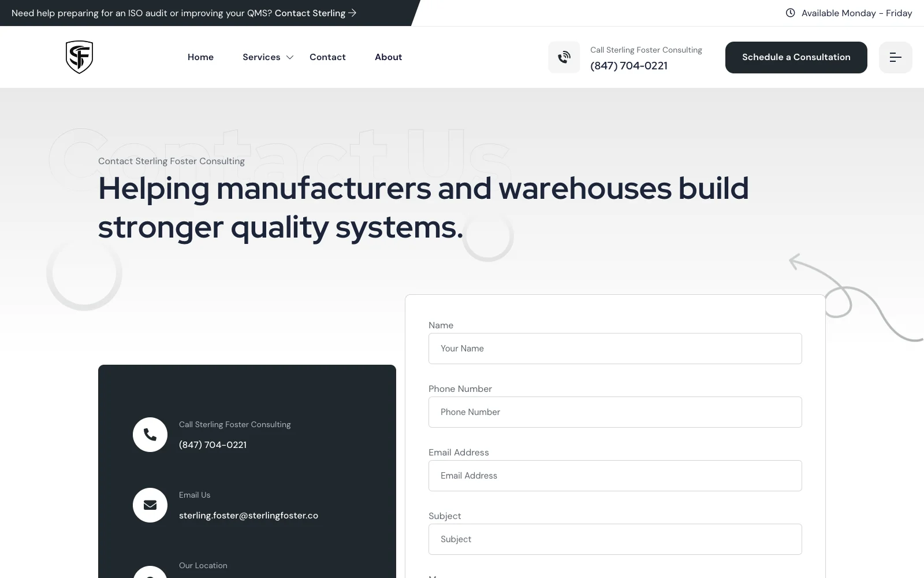Click the header phone number (847) 704-0221
Image resolution: width=924 pixels, height=578 pixels.
click(629, 66)
